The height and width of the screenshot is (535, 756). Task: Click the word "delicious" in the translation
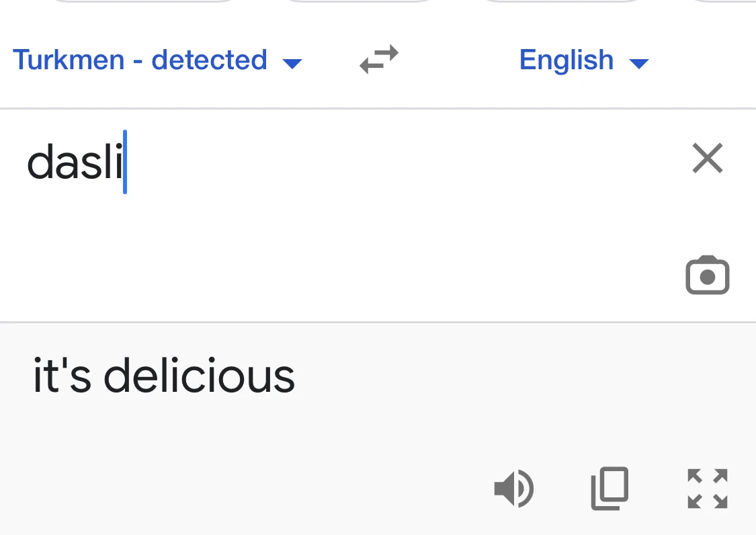click(x=199, y=376)
